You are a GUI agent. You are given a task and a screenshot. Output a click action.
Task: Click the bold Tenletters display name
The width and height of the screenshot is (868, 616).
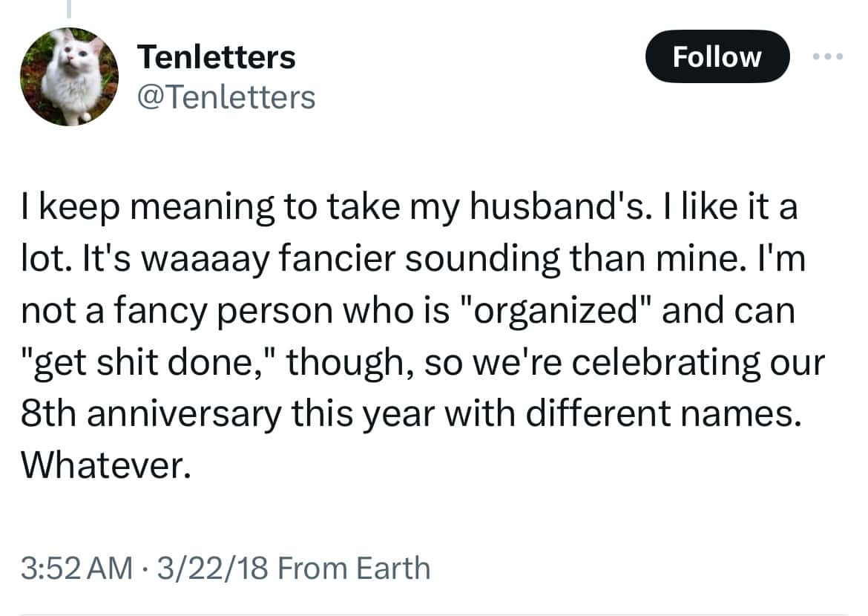[x=217, y=56]
